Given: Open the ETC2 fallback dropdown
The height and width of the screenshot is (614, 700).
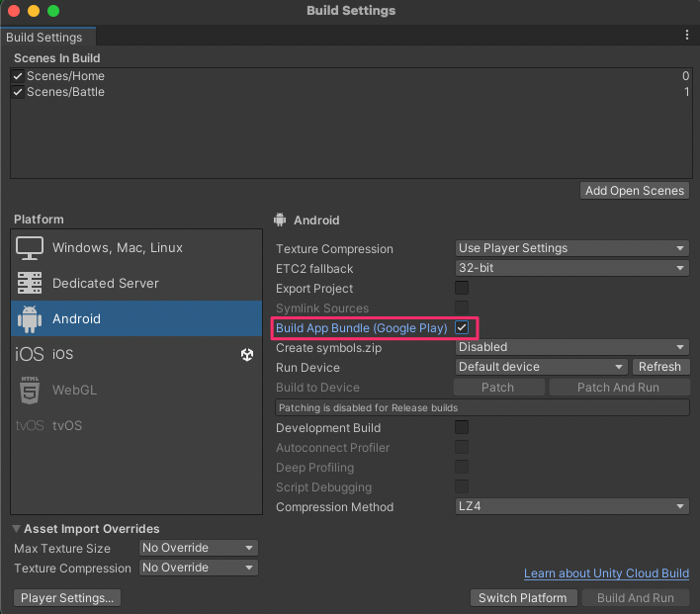Looking at the screenshot, I should coord(571,268).
